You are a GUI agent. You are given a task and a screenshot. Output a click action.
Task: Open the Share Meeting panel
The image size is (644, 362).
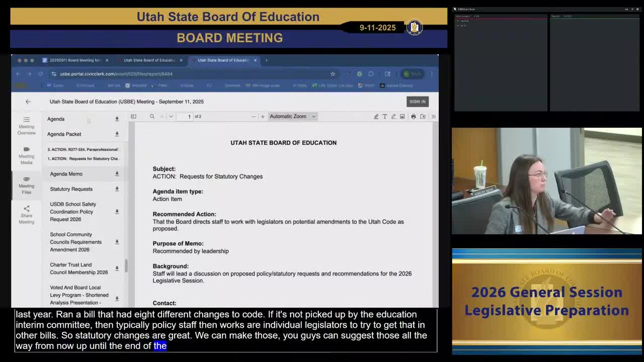[x=26, y=215]
